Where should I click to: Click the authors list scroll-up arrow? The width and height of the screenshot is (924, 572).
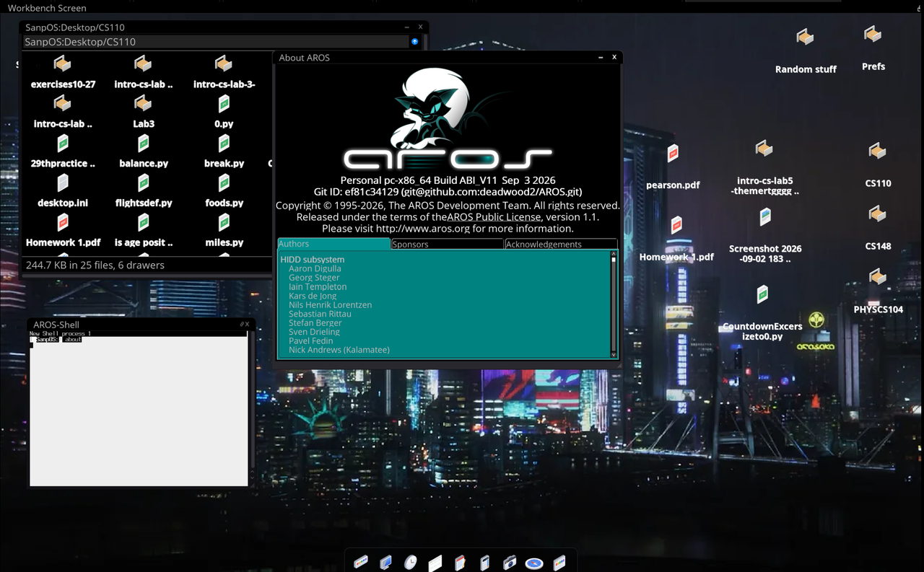click(x=614, y=253)
